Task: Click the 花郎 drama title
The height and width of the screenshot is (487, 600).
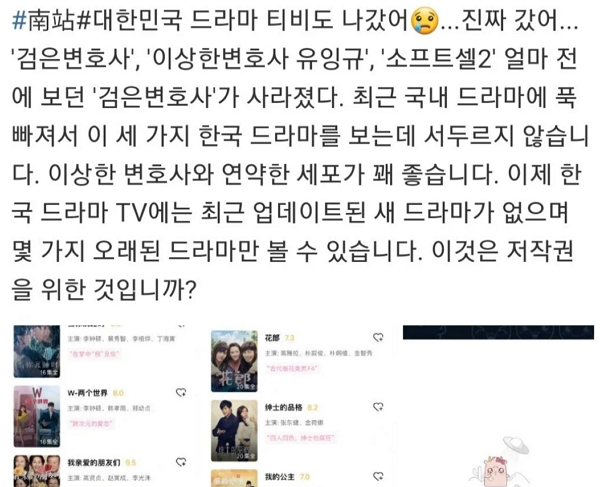Action: coord(272,338)
